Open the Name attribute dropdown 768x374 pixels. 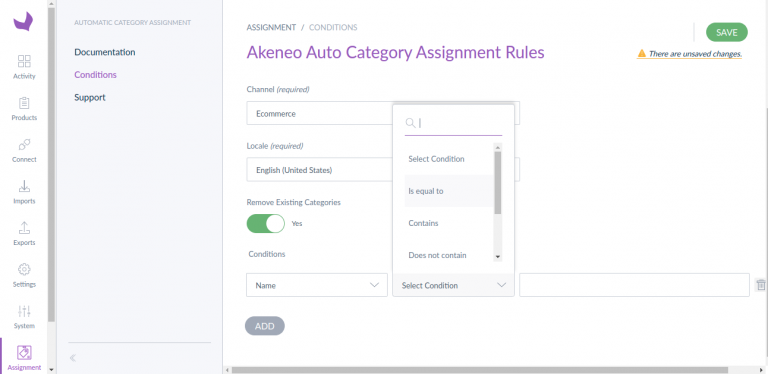point(317,285)
